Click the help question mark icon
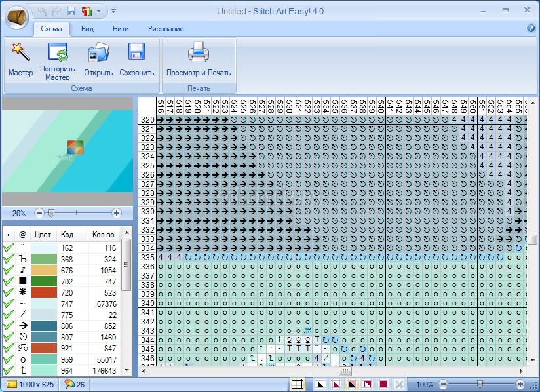 (531, 29)
